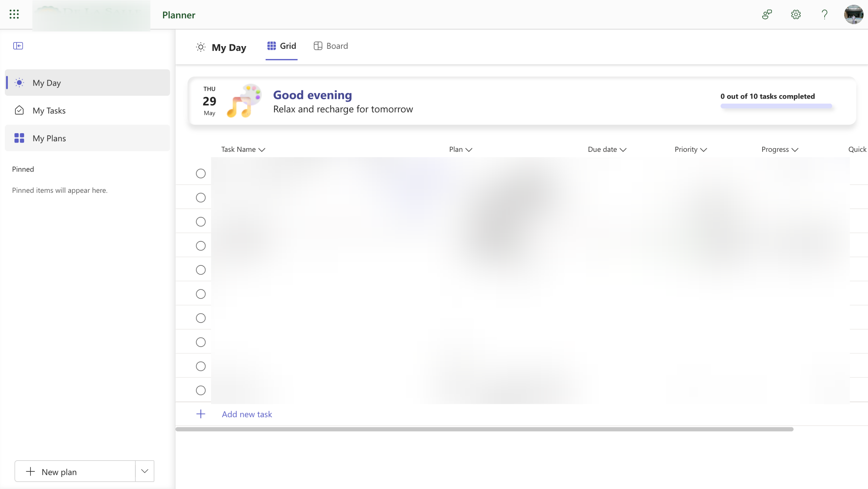The image size is (868, 489).
Task: Mark the last task row complete
Action: (201, 390)
